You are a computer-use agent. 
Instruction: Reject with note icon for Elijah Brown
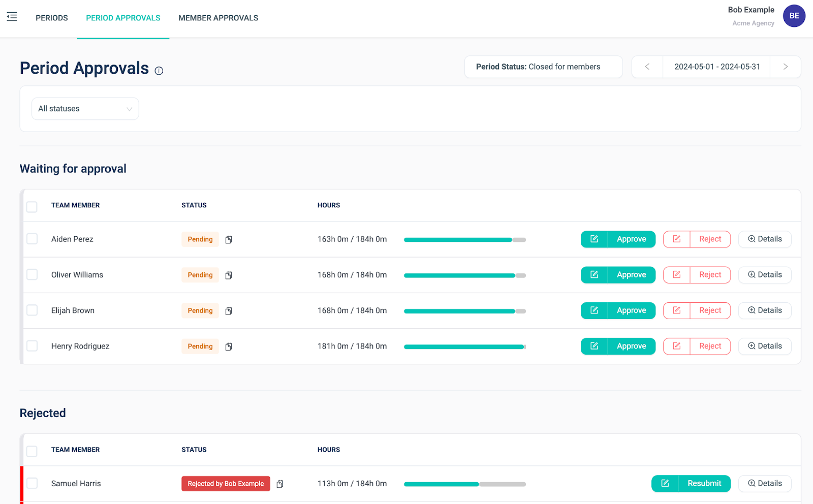677,310
